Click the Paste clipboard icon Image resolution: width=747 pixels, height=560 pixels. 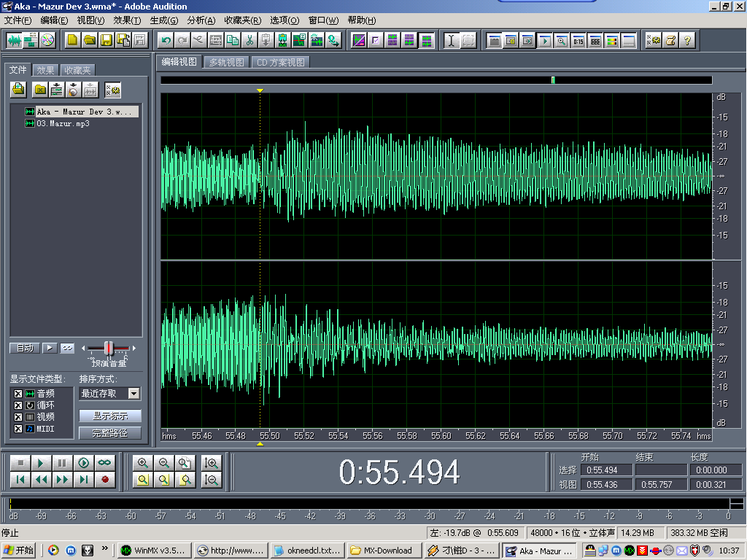266,41
